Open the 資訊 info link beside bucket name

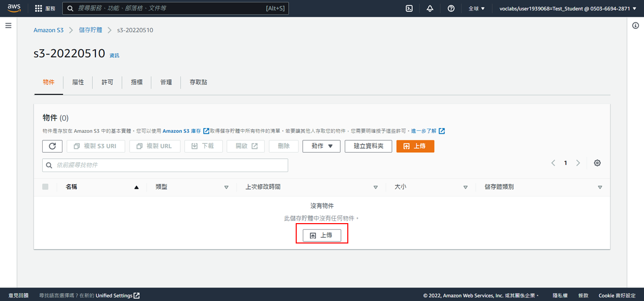click(114, 56)
